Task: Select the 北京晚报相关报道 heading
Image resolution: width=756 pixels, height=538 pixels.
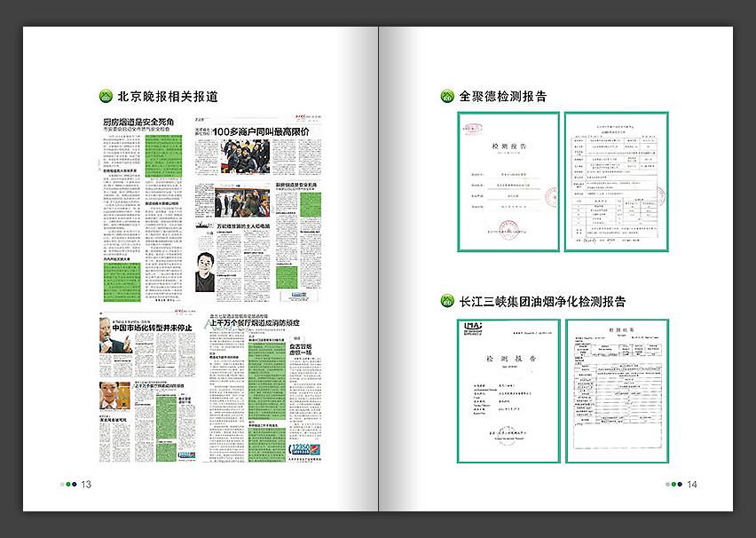Action: pos(168,97)
